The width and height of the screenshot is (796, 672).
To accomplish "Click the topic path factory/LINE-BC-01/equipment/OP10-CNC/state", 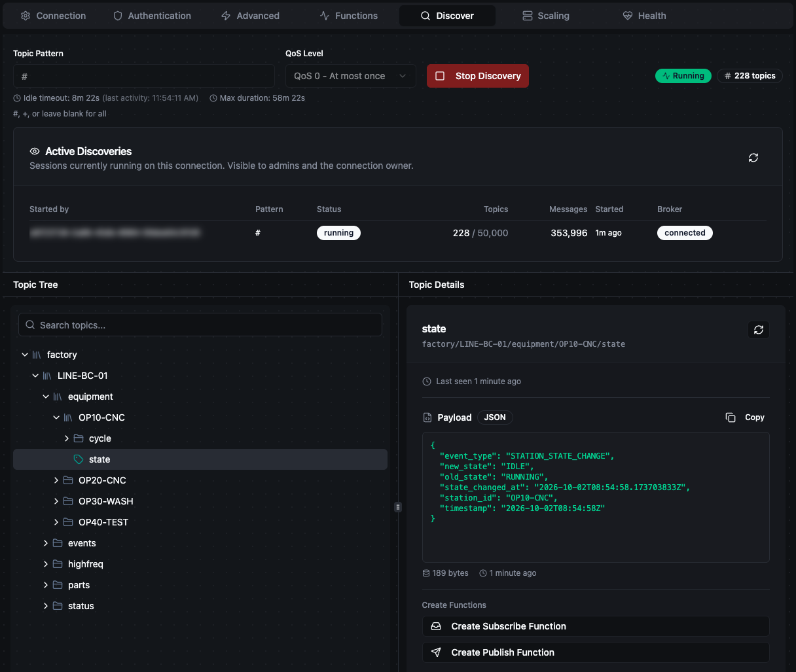I will (x=524, y=344).
